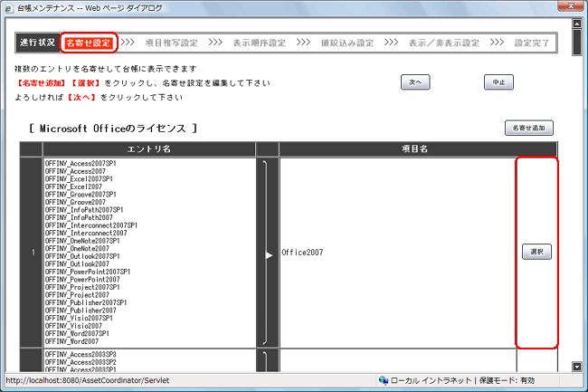This screenshot has height=392, width=588.
Task: Click entry OFFINV_Access2003SP3
Action: pos(81,355)
